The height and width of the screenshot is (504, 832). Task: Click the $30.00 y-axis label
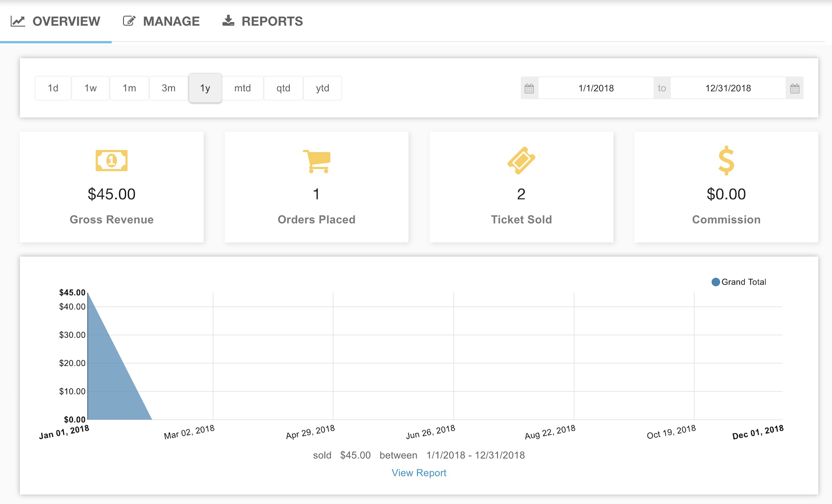[x=72, y=335]
